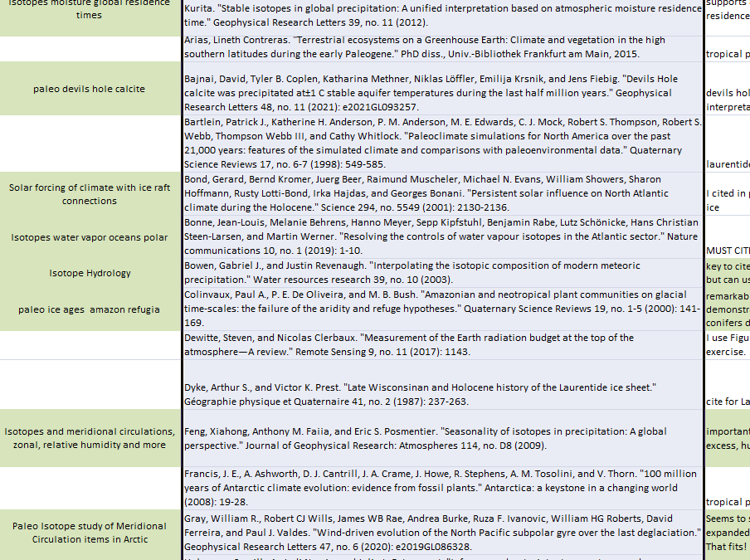This screenshot has height=560, width=750.
Task: Click the Colinvaux Amazonian plant communities citation
Action: (x=442, y=309)
